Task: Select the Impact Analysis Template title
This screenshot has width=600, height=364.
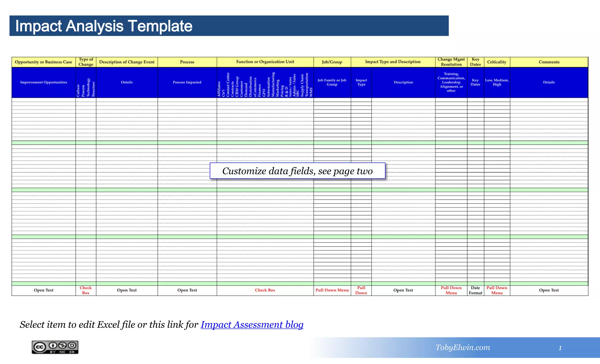Action: pyautogui.click(x=104, y=26)
